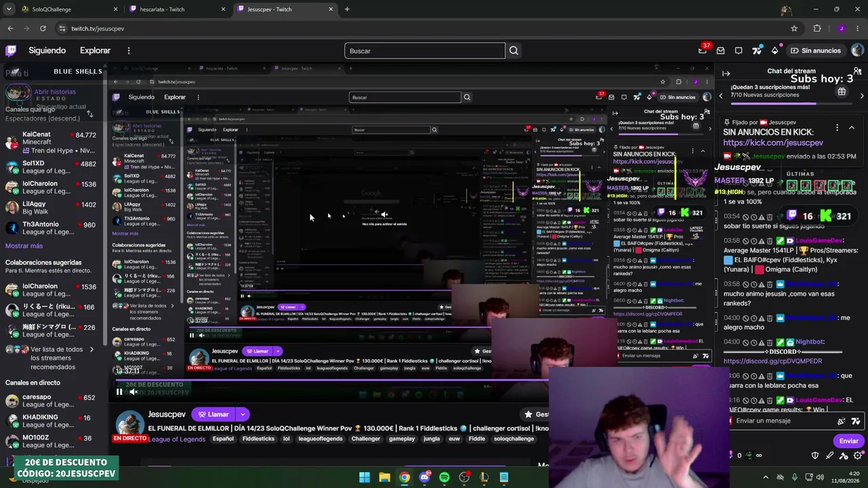Image resolution: width=868 pixels, height=488 pixels.
Task: Open Windows Start button in taskbar
Action: pyautogui.click(x=365, y=477)
